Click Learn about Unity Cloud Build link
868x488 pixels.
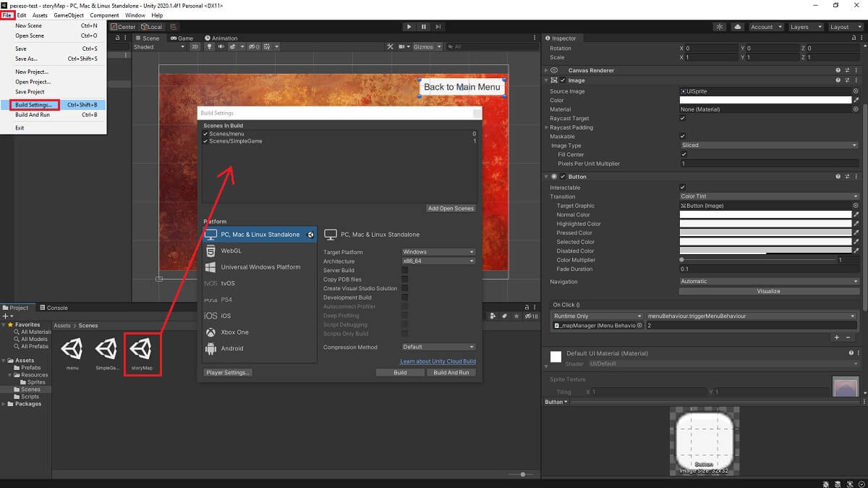point(438,361)
